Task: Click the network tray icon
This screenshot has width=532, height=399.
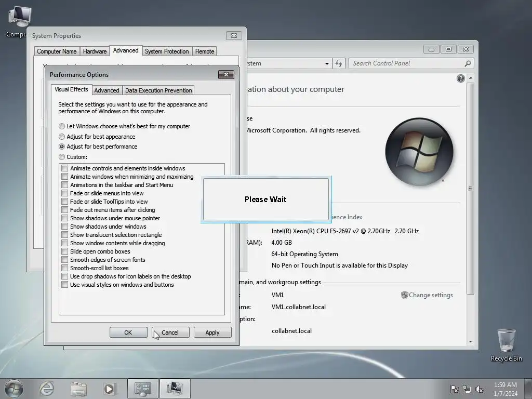Action: tap(467, 389)
